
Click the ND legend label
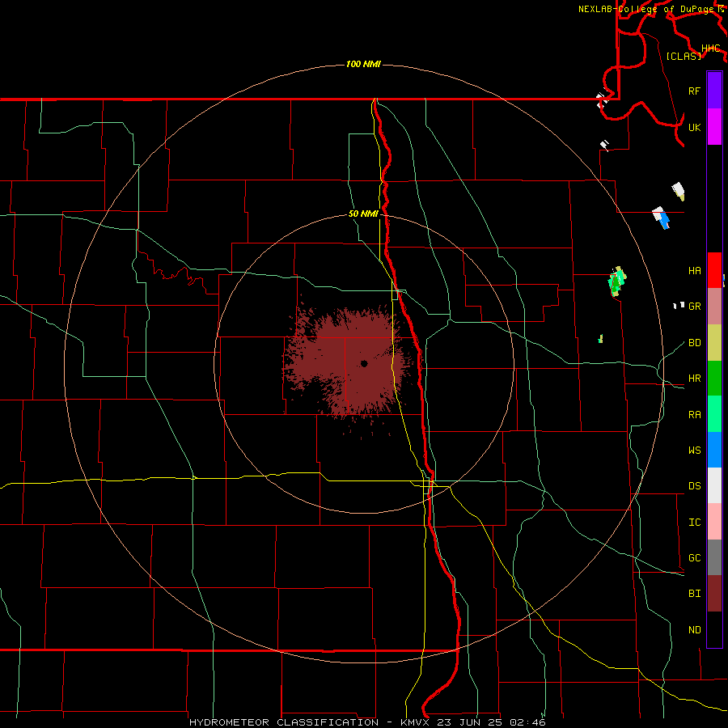click(694, 629)
